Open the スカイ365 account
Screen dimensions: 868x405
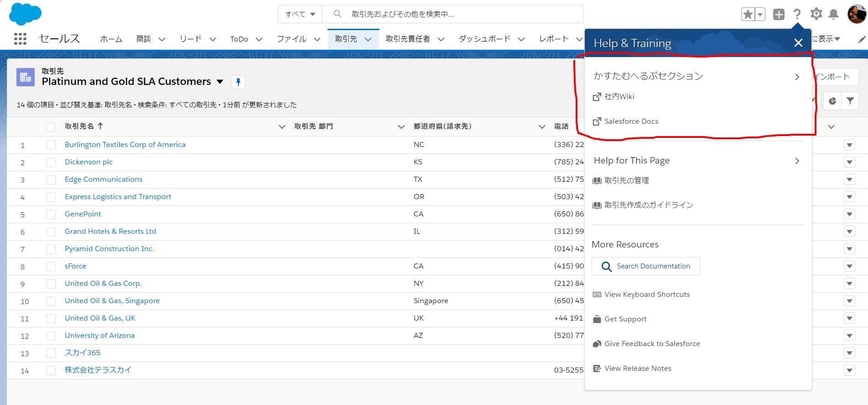coord(83,352)
